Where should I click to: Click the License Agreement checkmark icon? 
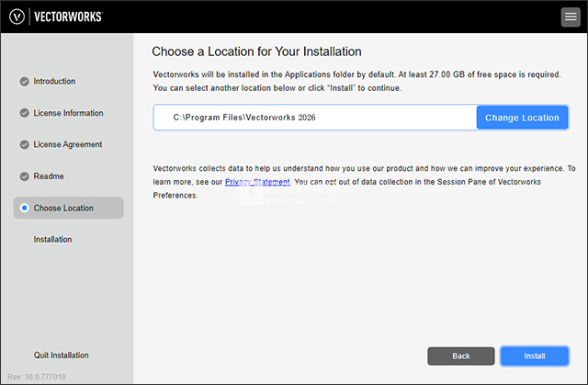click(25, 144)
